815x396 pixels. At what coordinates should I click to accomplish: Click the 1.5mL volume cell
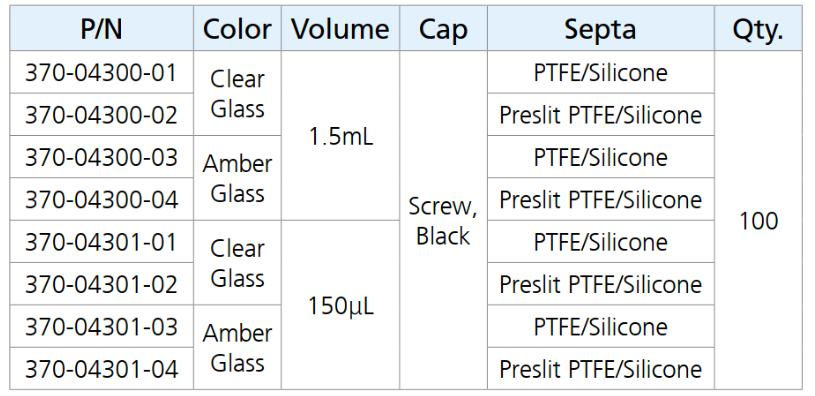pos(340,136)
